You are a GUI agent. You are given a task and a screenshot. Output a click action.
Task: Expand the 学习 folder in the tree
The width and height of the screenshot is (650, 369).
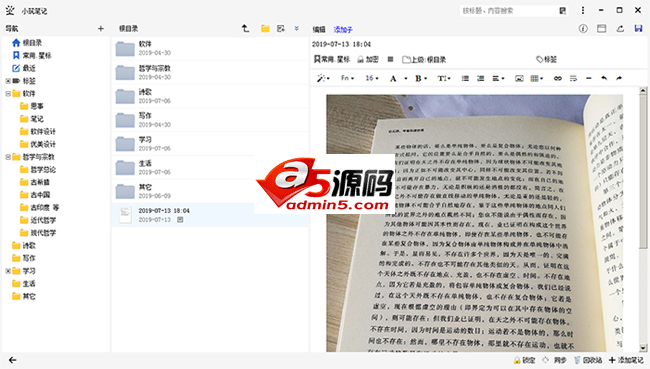point(8,271)
